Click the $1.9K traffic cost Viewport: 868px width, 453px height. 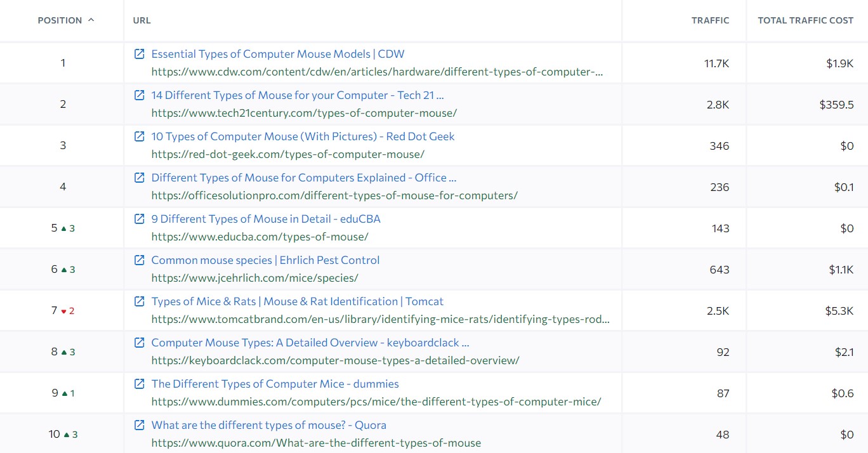pyautogui.click(x=840, y=63)
